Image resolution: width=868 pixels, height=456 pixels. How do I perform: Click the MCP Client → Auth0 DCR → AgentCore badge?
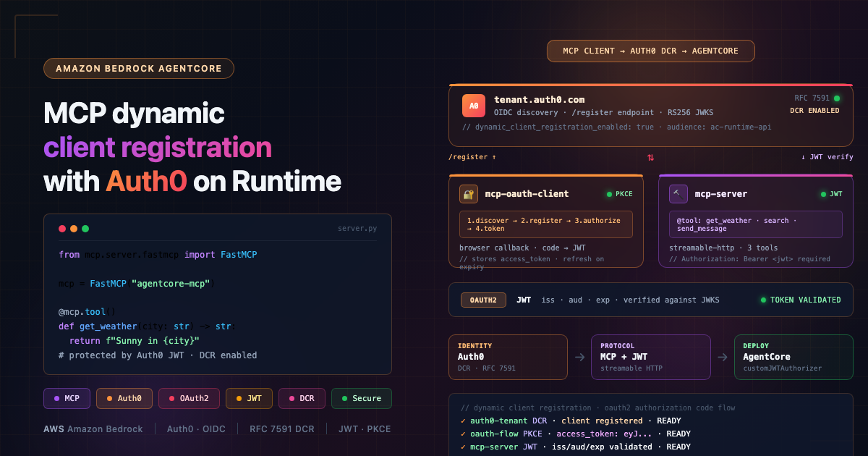(x=651, y=51)
